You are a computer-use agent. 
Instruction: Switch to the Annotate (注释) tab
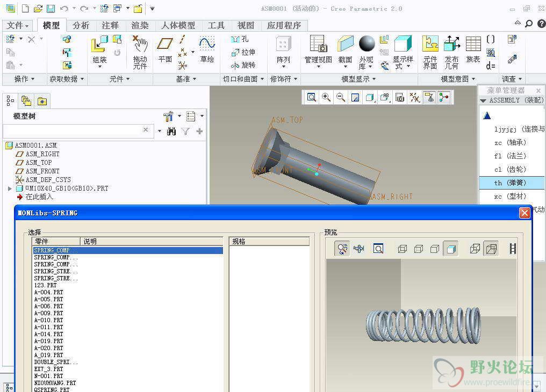click(110, 25)
